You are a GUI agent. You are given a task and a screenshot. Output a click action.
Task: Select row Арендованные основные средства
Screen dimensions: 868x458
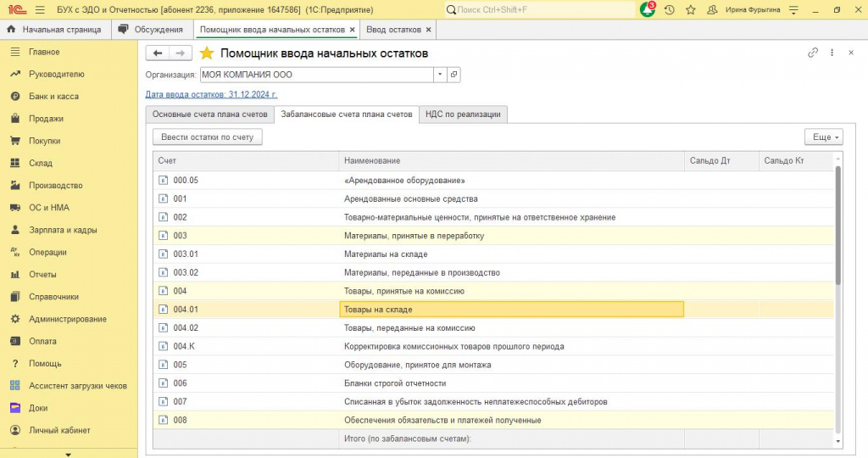click(493, 198)
